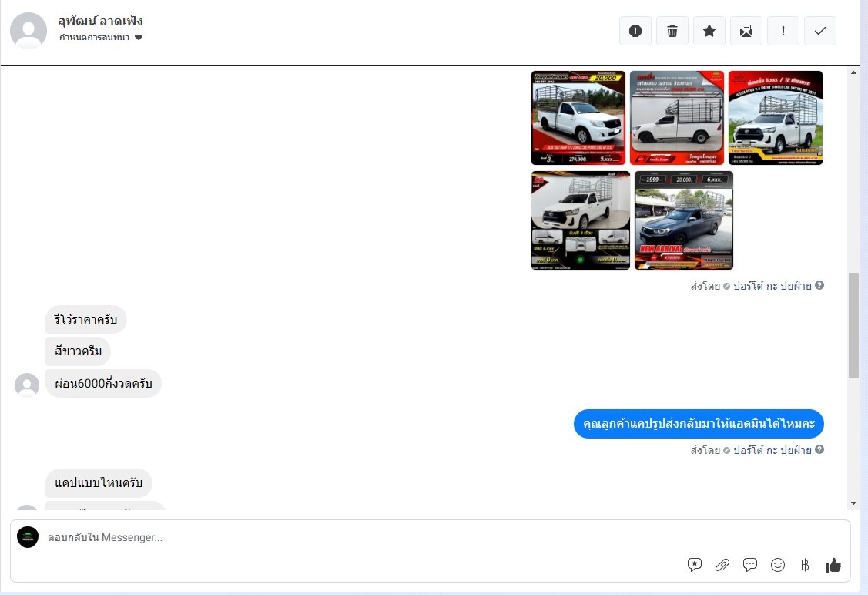Open the emoji picker

[x=778, y=565]
